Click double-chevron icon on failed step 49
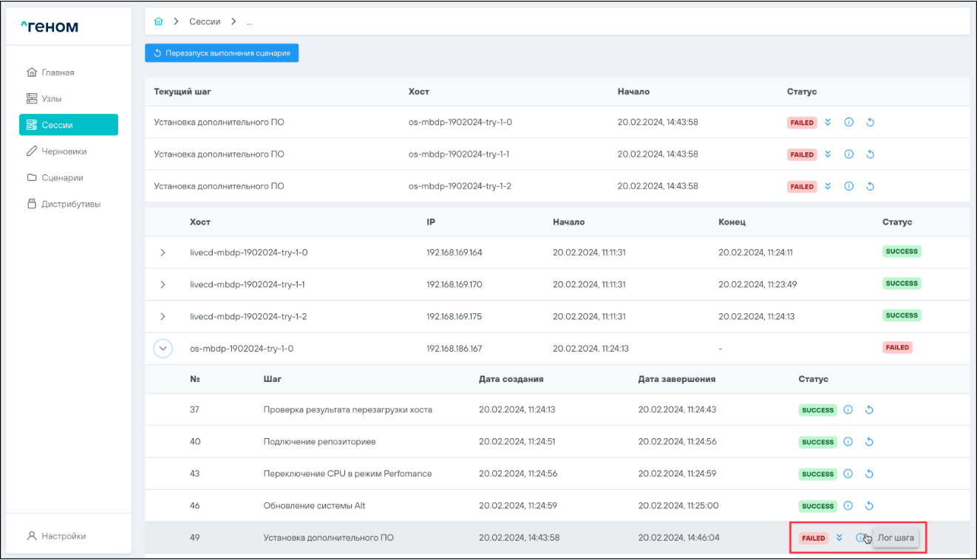The height and width of the screenshot is (560, 977). [x=839, y=538]
